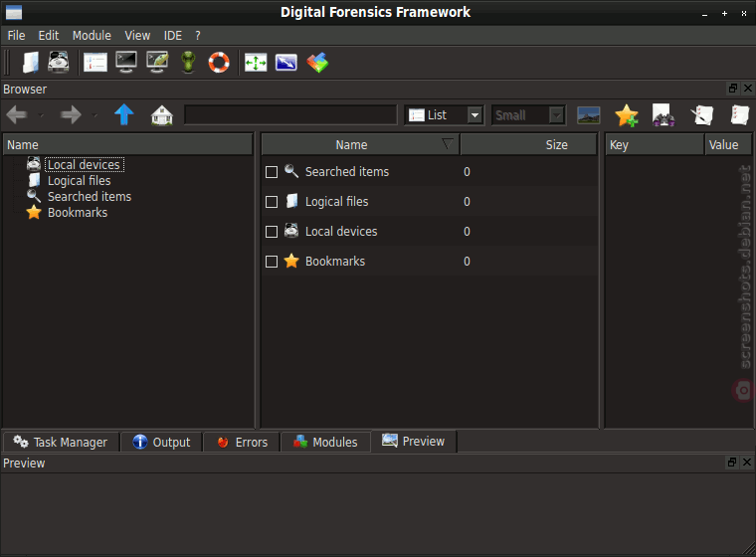The height and width of the screenshot is (557, 756).
Task: Click 'Searched items' in the file list
Action: (346, 172)
